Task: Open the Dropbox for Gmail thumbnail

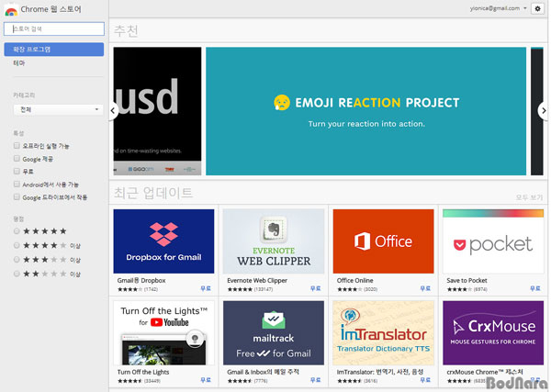Action: click(x=163, y=241)
